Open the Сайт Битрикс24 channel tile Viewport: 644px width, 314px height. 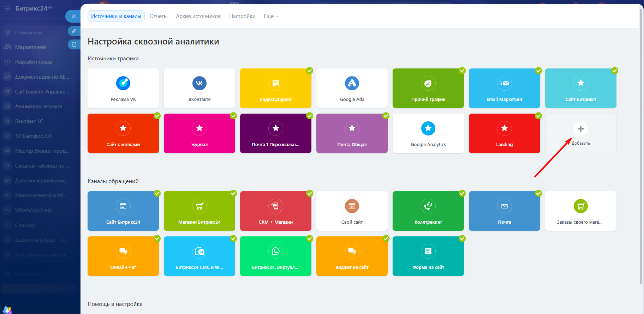tap(123, 211)
